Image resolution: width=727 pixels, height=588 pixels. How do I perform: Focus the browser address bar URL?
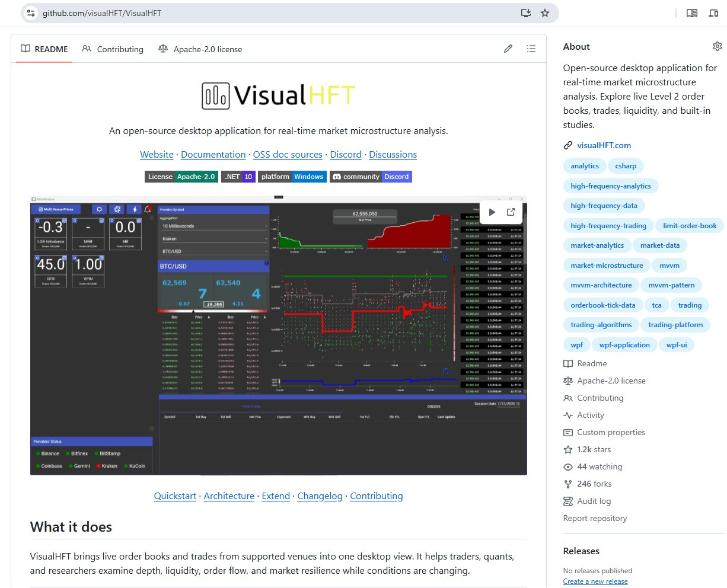click(x=102, y=13)
